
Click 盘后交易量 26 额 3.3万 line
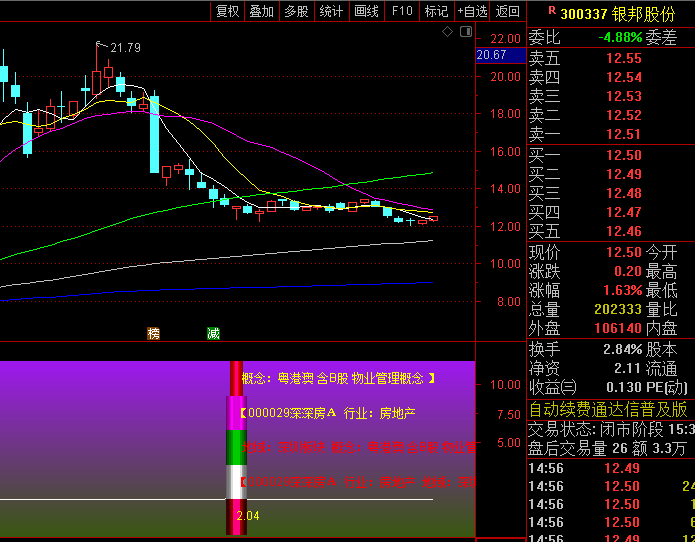606,449
